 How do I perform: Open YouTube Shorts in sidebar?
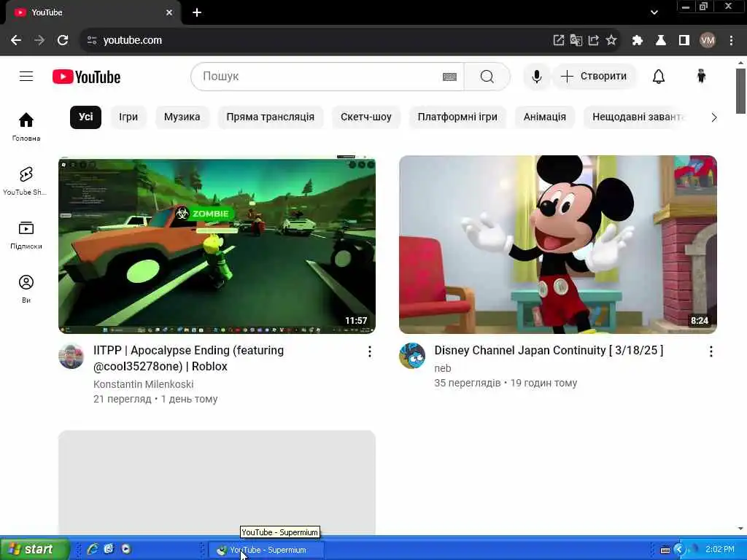[x=26, y=181]
